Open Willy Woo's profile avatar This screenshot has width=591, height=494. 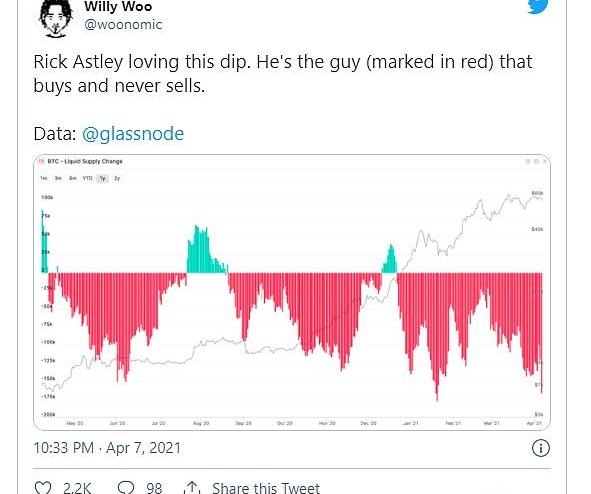point(56,19)
